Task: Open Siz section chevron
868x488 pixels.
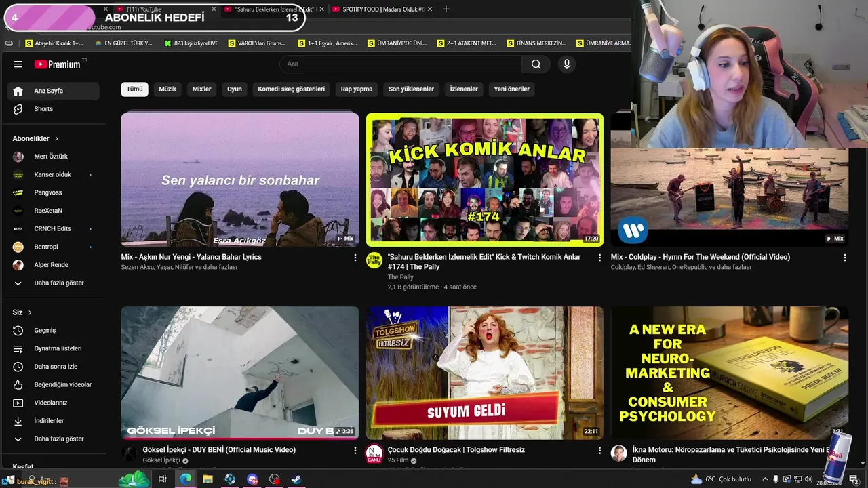Action: coord(30,312)
